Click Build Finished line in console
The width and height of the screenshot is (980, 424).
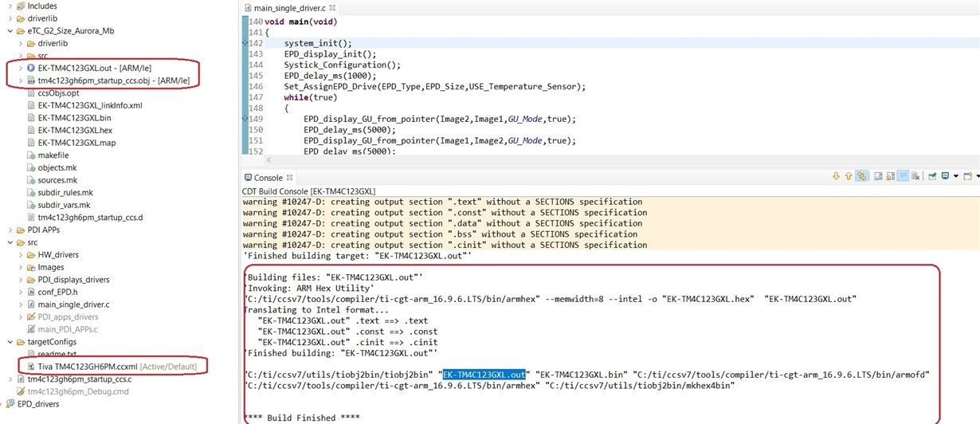301,418
